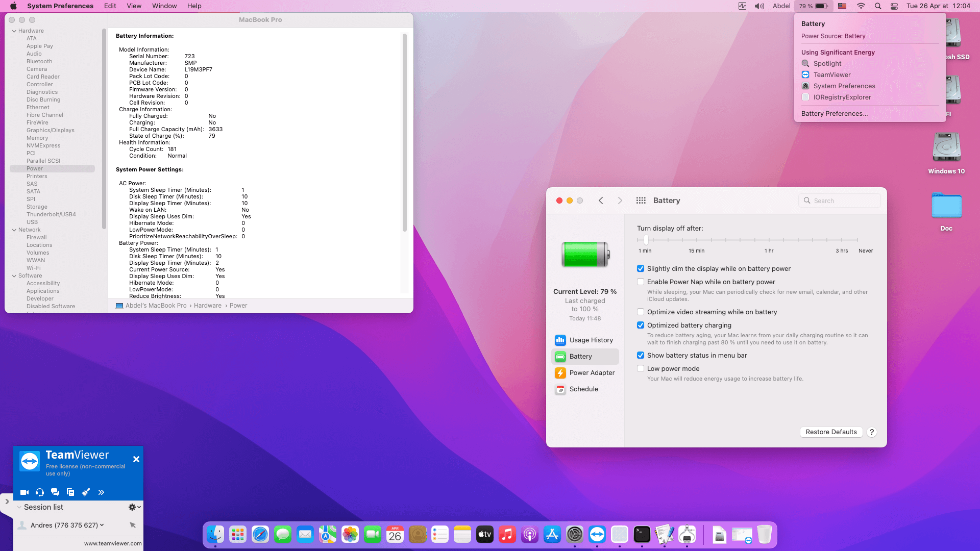Open Control Center in the menu bar
This screenshot has width=980, height=551.
click(x=894, y=6)
